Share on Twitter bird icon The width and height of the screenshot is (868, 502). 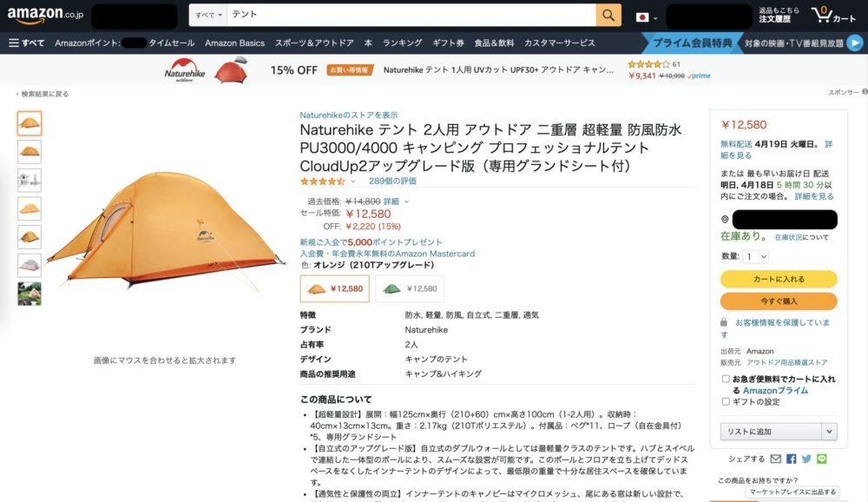click(806, 459)
